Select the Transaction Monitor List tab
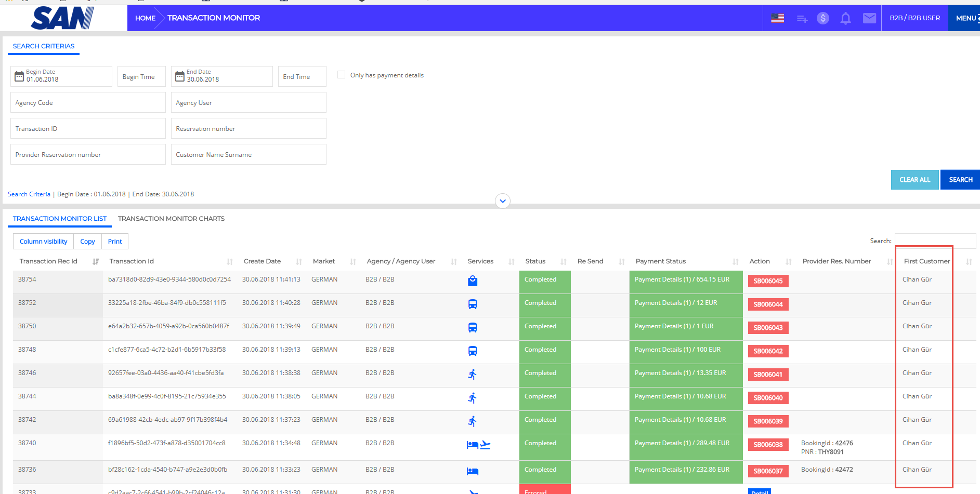 (60, 219)
